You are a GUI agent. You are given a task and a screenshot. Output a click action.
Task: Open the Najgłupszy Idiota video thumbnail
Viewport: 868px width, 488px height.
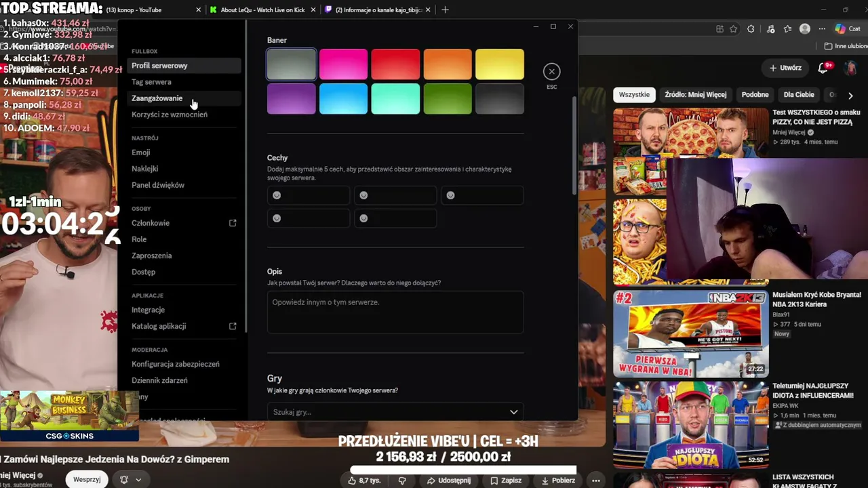[x=691, y=425]
